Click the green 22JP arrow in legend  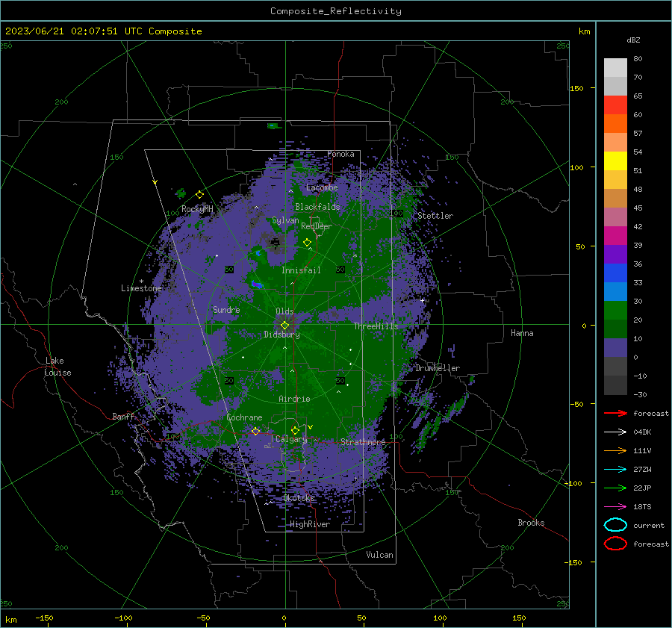[x=615, y=488]
